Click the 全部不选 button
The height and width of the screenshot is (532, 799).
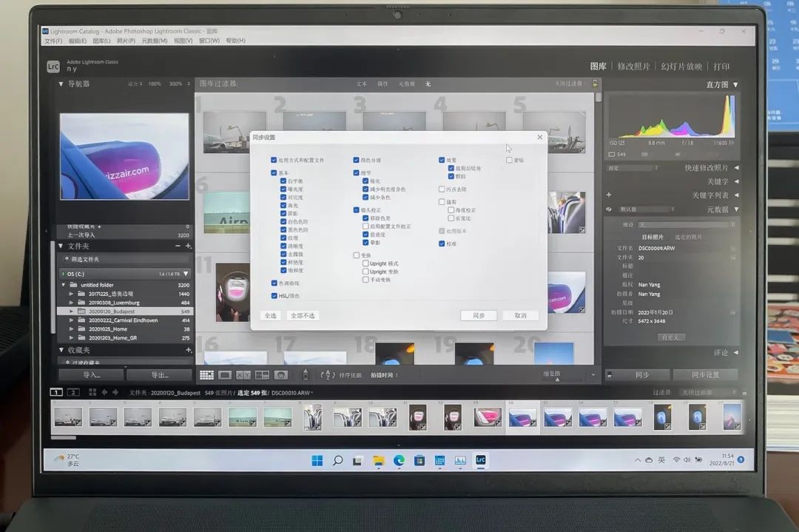[303, 315]
